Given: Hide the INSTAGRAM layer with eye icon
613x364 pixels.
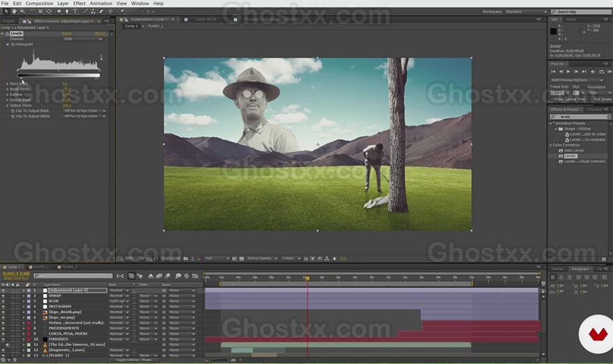Looking at the screenshot, I should coord(3,307).
